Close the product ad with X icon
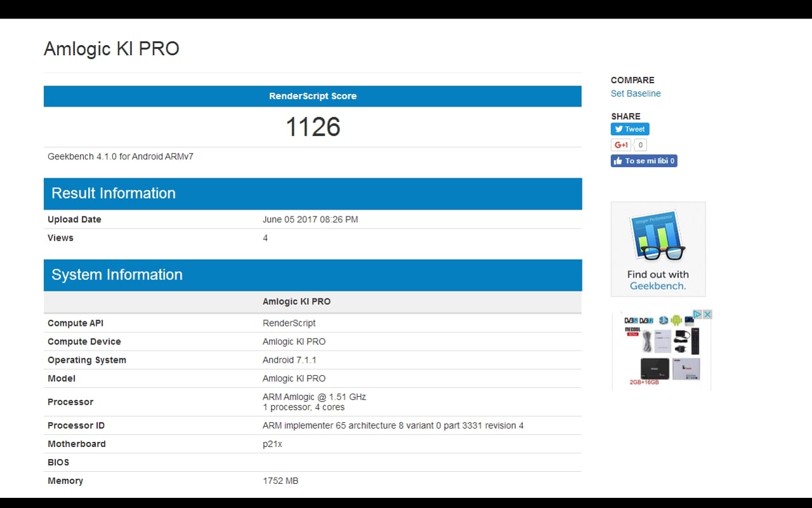 (707, 314)
